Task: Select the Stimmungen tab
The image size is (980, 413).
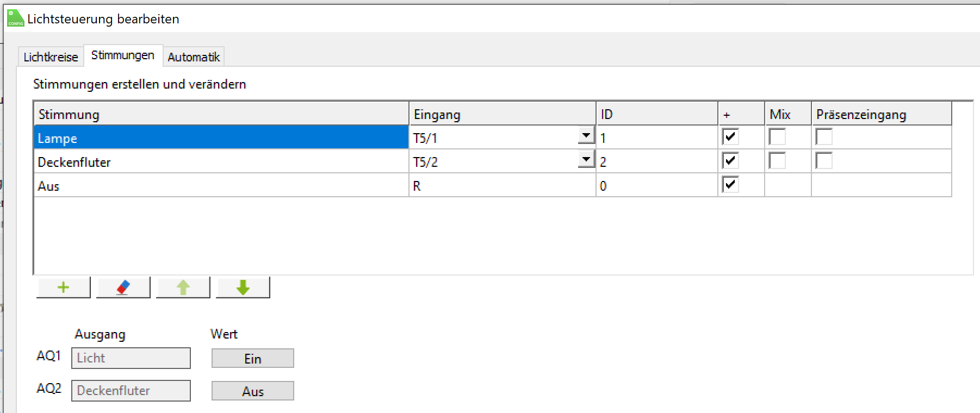Action: pyautogui.click(x=123, y=55)
